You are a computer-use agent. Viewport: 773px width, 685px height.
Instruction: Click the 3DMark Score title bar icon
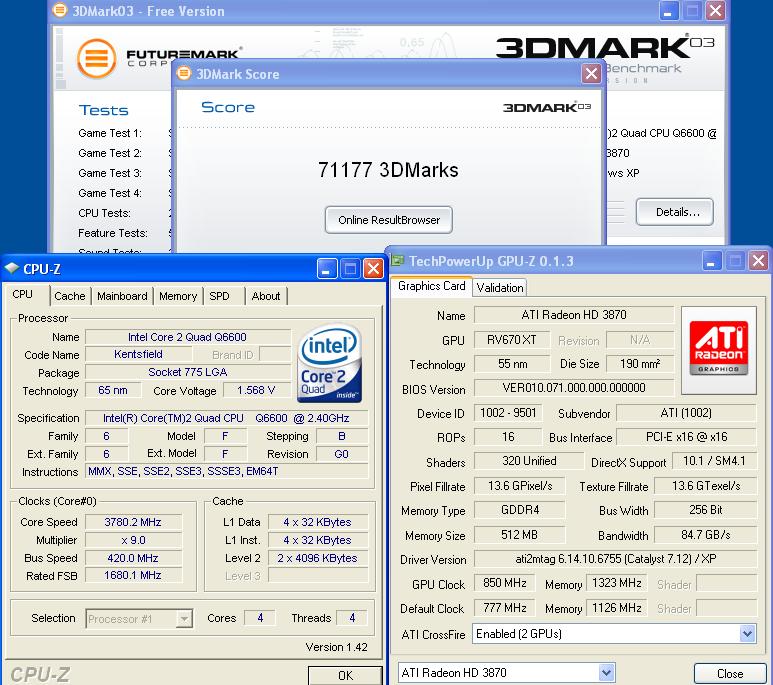[x=184, y=74]
